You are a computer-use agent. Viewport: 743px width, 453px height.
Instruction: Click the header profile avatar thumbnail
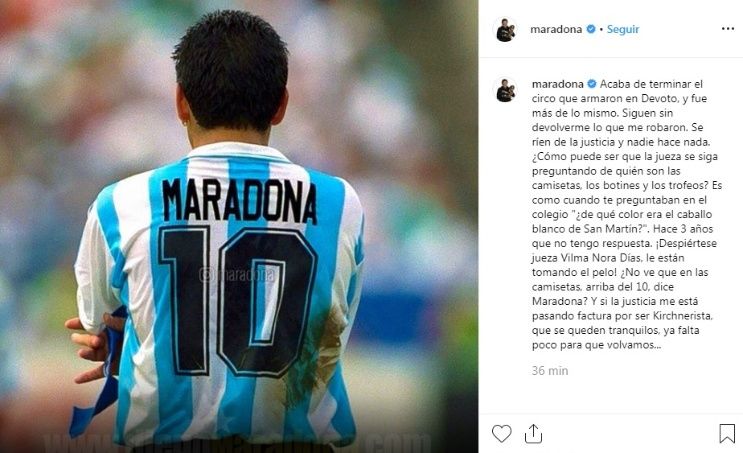[506, 30]
